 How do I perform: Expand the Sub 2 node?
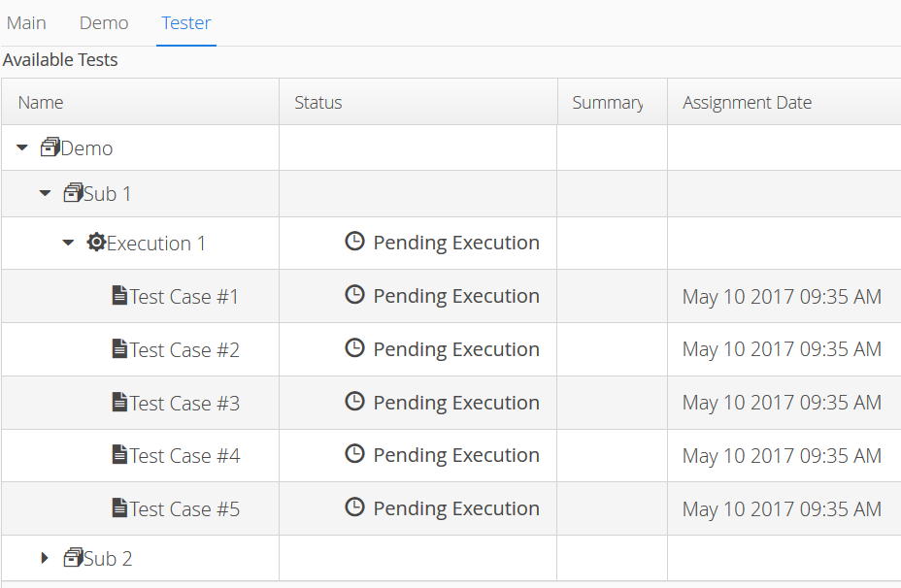click(44, 558)
